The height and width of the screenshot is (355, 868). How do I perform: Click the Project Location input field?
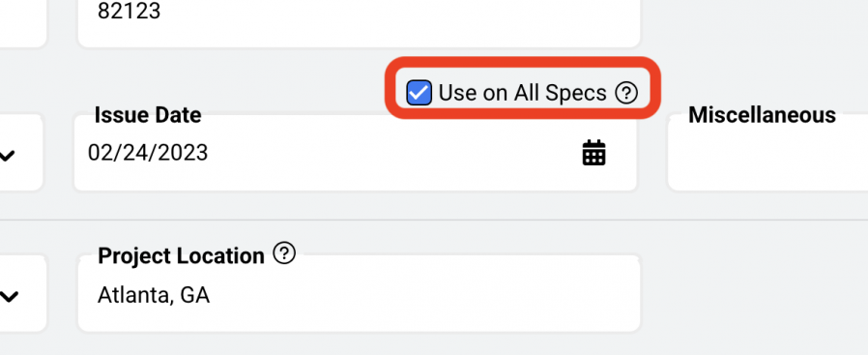pyautogui.click(x=359, y=293)
